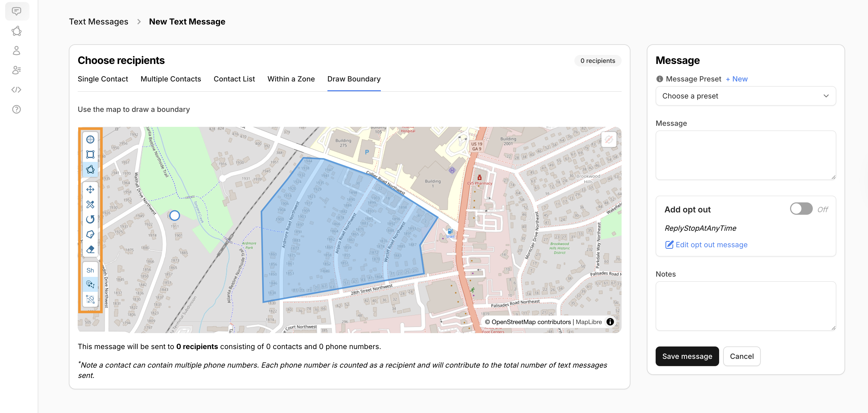Activate the move shape tool
Screen dimensions: 868x413
point(90,189)
